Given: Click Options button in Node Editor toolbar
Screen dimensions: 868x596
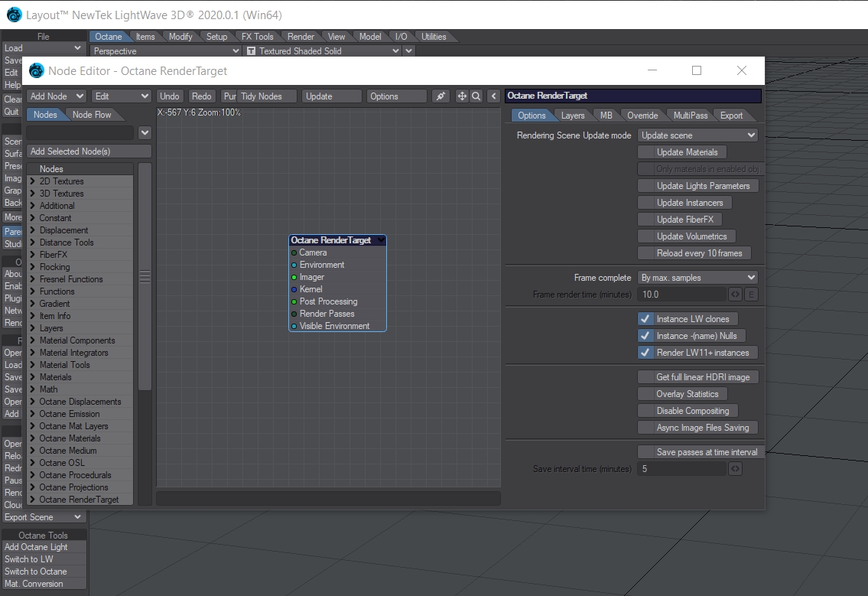Looking at the screenshot, I should [x=396, y=96].
